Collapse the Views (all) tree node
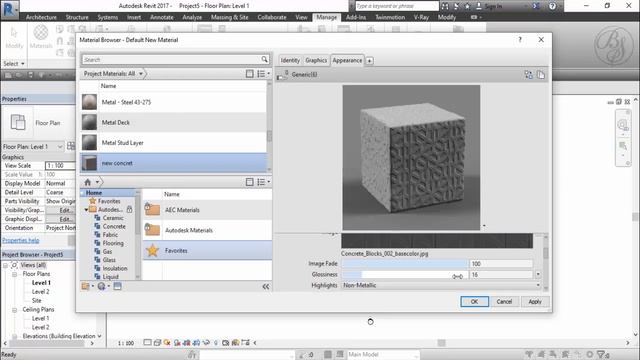Screen dimensions: 640x360 [x=6, y=265]
